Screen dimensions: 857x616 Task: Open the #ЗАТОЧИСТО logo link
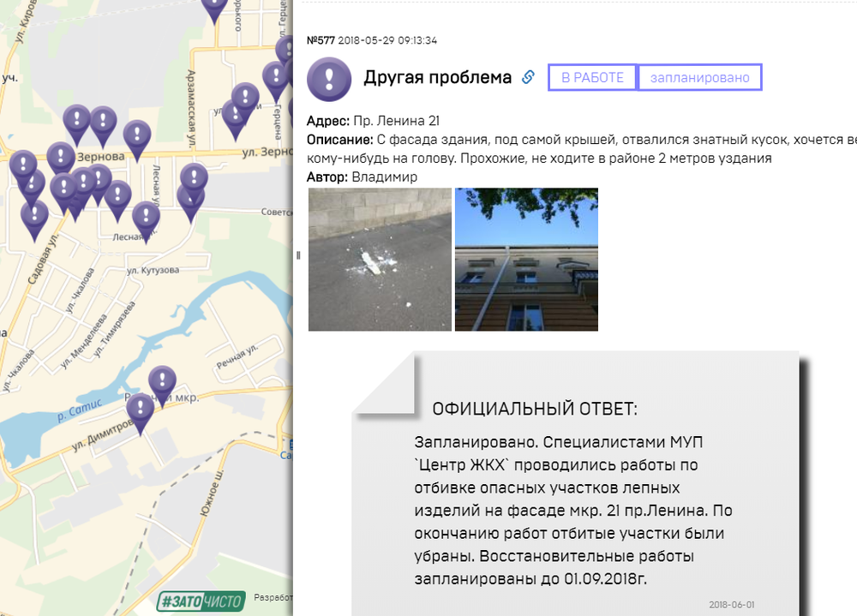[199, 600]
